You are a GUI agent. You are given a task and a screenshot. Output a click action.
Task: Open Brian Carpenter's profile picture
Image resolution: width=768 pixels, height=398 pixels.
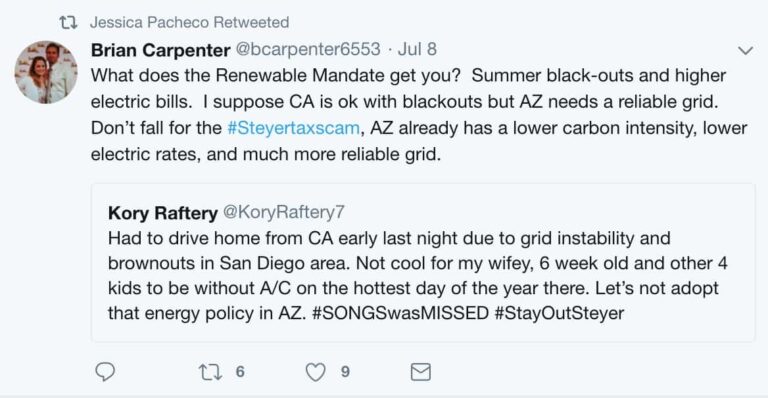point(46,72)
